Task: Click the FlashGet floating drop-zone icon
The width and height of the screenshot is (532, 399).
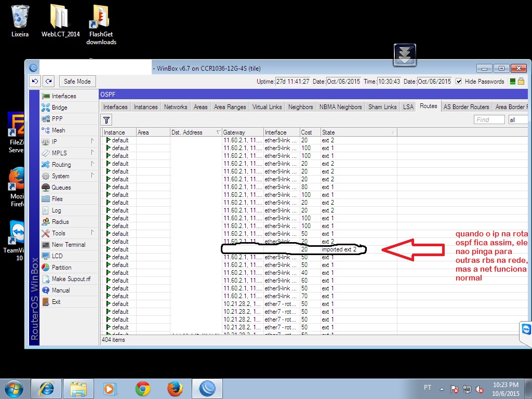Action: tap(405, 55)
